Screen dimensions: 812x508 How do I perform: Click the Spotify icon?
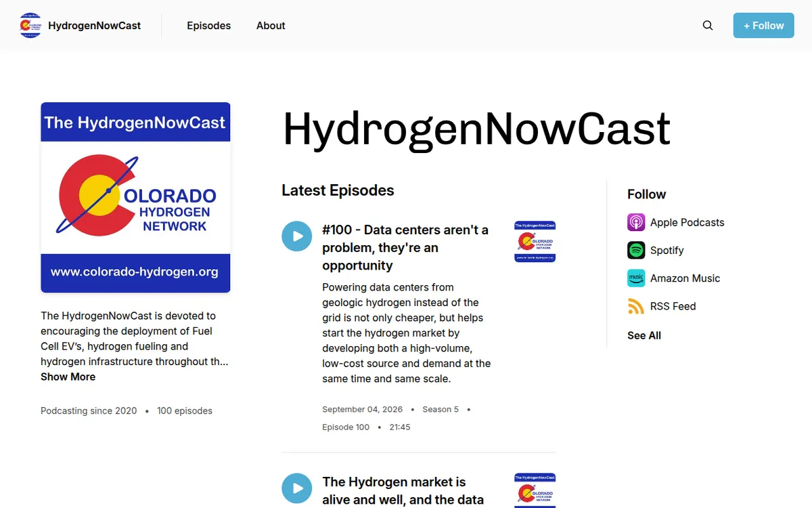(x=636, y=250)
